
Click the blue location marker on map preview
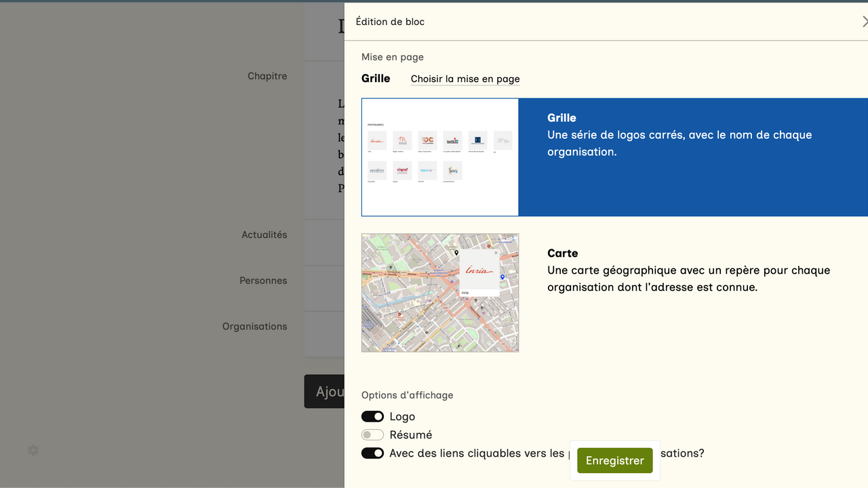click(x=502, y=277)
